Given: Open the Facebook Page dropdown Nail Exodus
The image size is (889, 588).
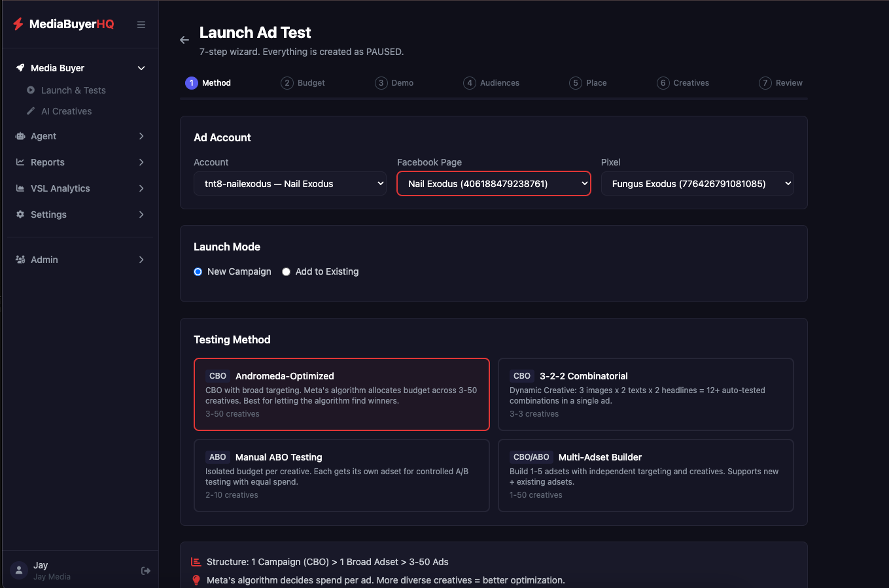Looking at the screenshot, I should (x=494, y=184).
